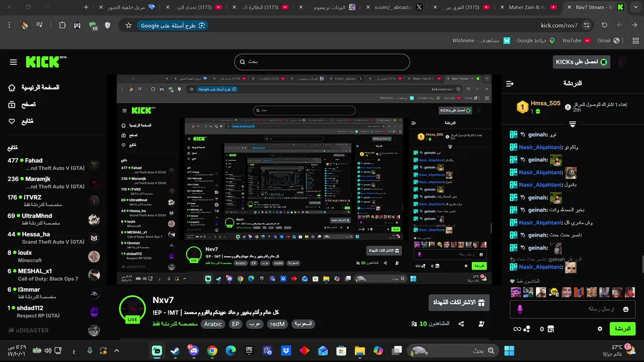
Task: Click the share icon under the stream
Action: [x=461, y=324]
